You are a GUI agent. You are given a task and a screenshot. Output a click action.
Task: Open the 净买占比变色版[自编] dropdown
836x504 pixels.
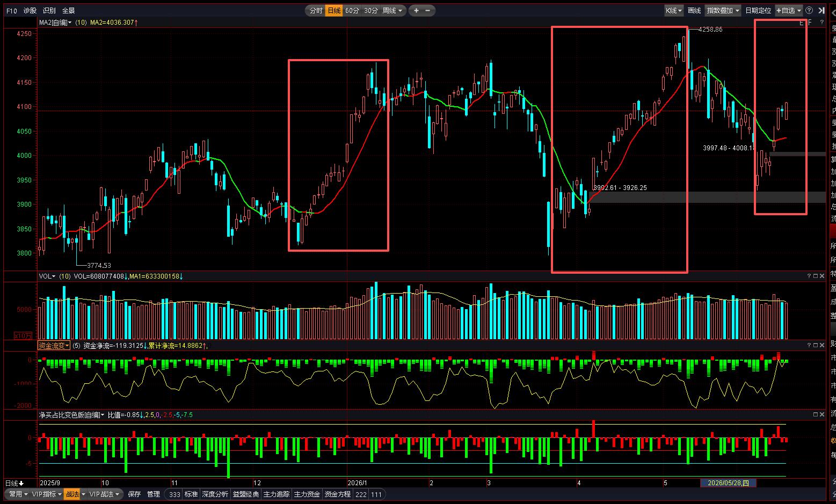[71, 415]
